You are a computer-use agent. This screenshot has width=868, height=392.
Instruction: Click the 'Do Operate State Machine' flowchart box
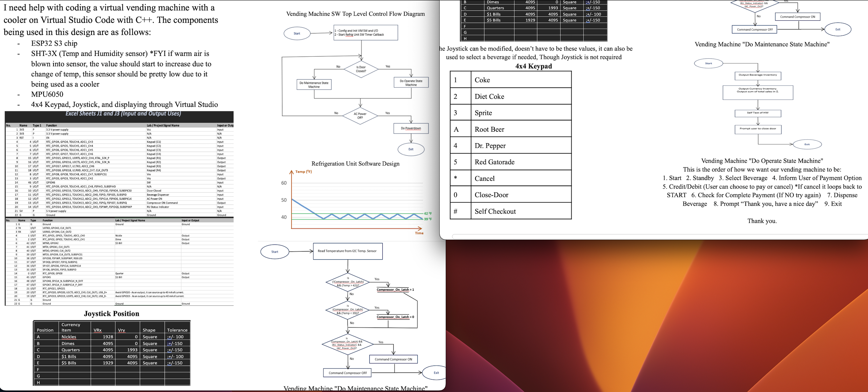click(x=411, y=83)
